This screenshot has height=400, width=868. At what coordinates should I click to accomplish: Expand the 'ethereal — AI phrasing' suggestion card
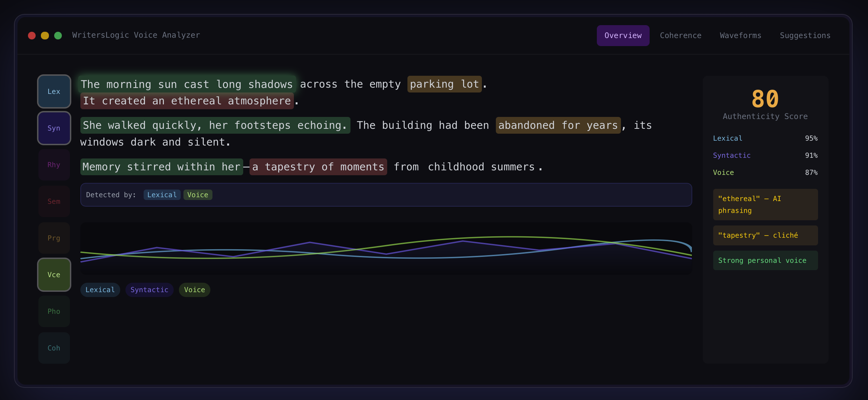(x=765, y=204)
